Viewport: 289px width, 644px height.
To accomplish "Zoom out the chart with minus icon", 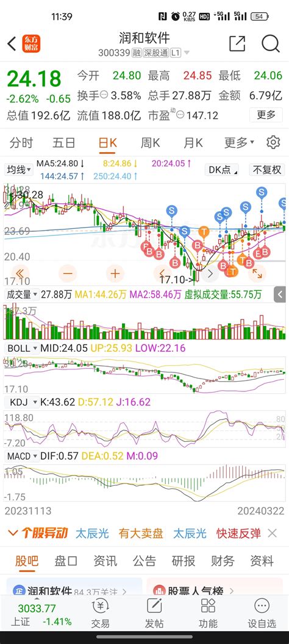I will (68, 273).
